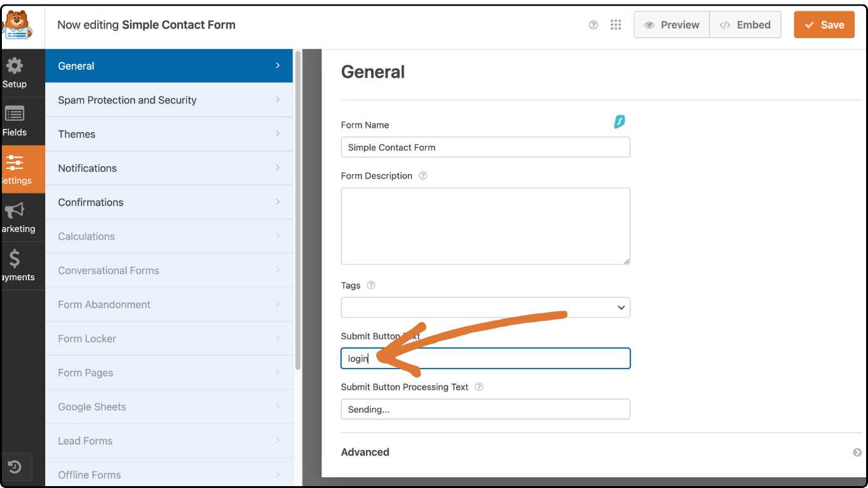The width and height of the screenshot is (868, 488).
Task: Click the AI assistant icon beside Form Name
Action: pos(620,122)
